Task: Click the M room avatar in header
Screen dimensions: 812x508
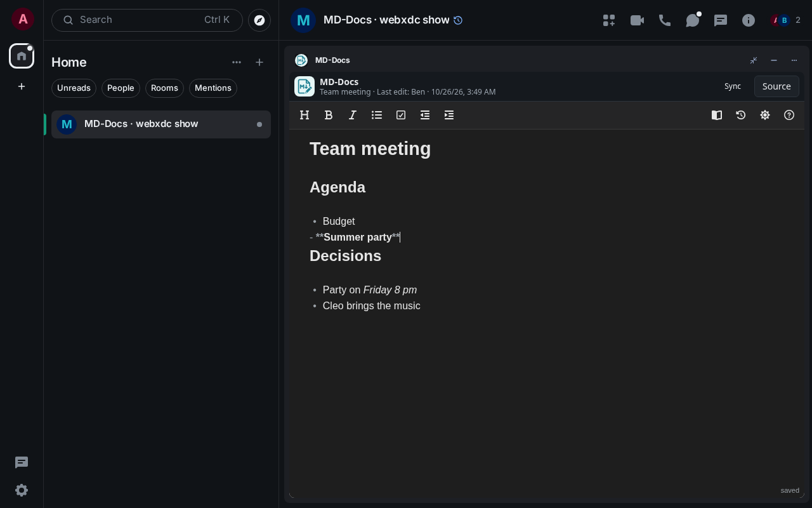Action: tap(303, 20)
